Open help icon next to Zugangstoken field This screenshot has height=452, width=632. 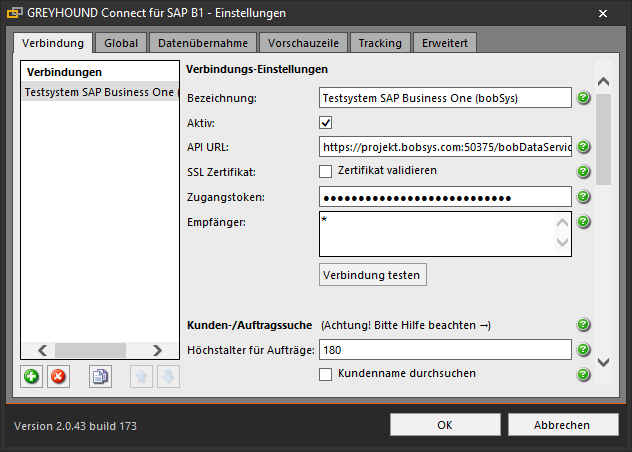583,196
